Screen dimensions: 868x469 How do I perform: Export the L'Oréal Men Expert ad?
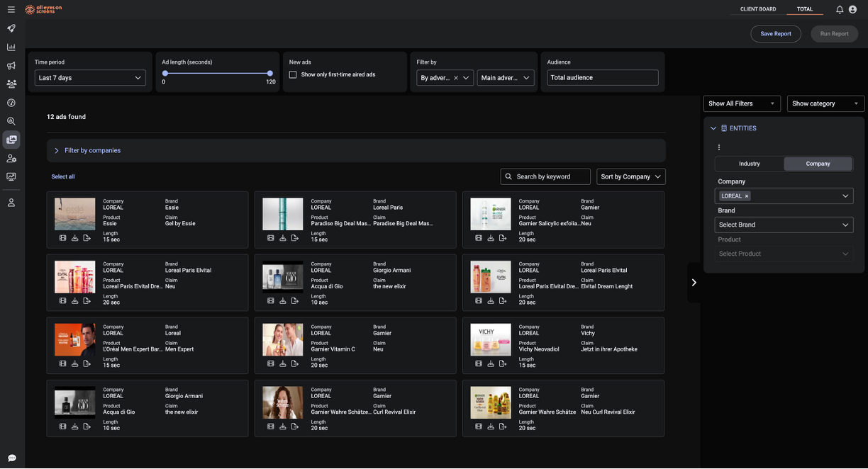coord(87,363)
